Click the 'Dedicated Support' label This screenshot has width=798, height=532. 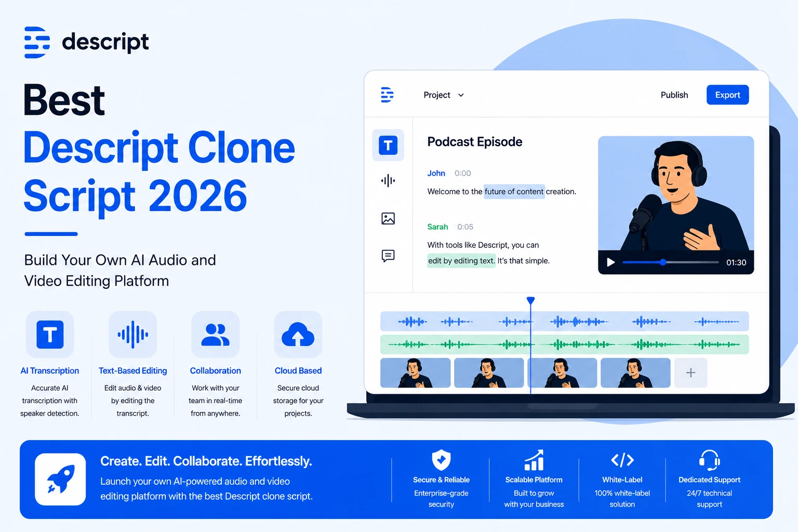point(710,480)
